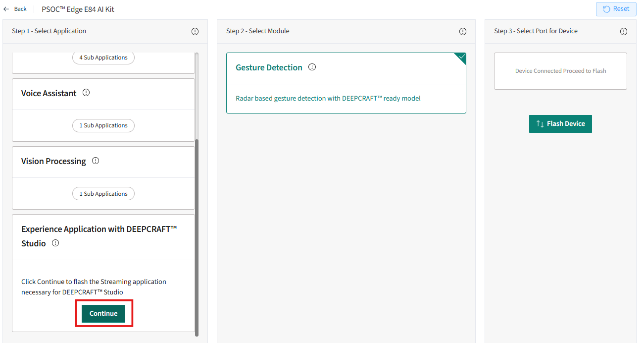The image size is (644, 343).
Task: Open Step 2 Select Module info icon
Action: (x=463, y=31)
